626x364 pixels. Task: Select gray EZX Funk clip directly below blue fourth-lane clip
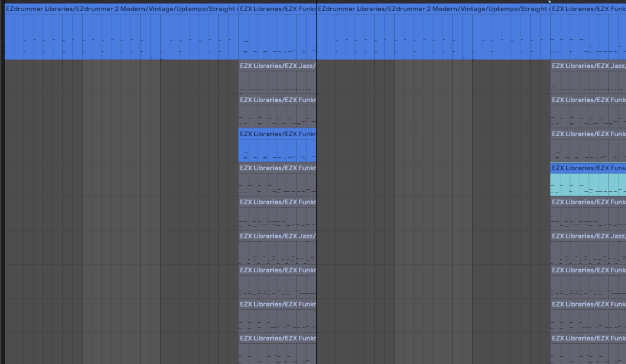click(277, 180)
